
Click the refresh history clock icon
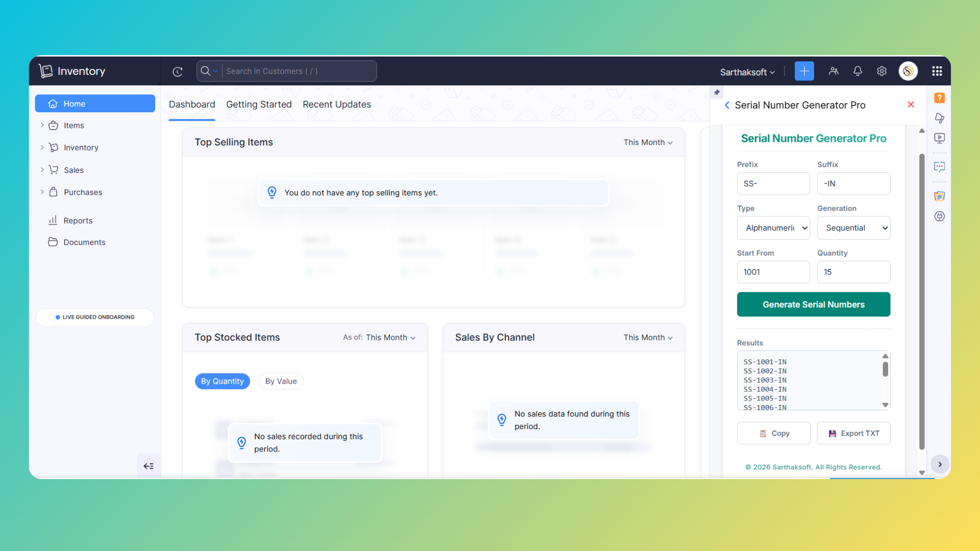tap(178, 71)
